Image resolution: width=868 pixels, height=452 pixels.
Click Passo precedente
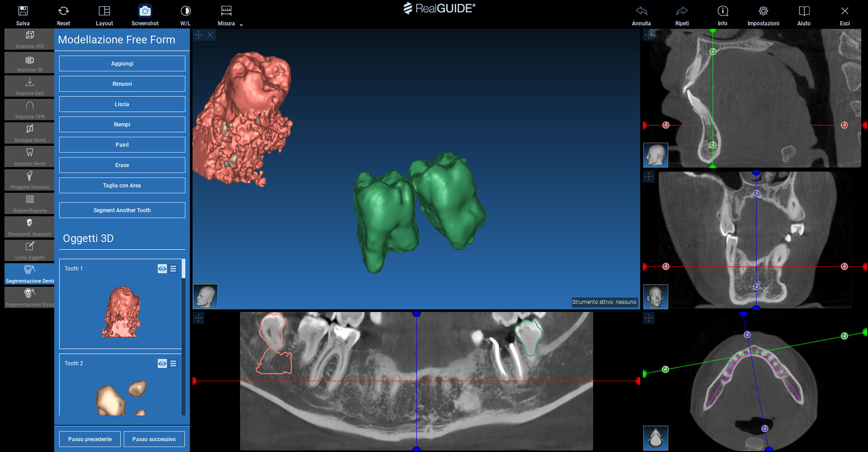90,439
